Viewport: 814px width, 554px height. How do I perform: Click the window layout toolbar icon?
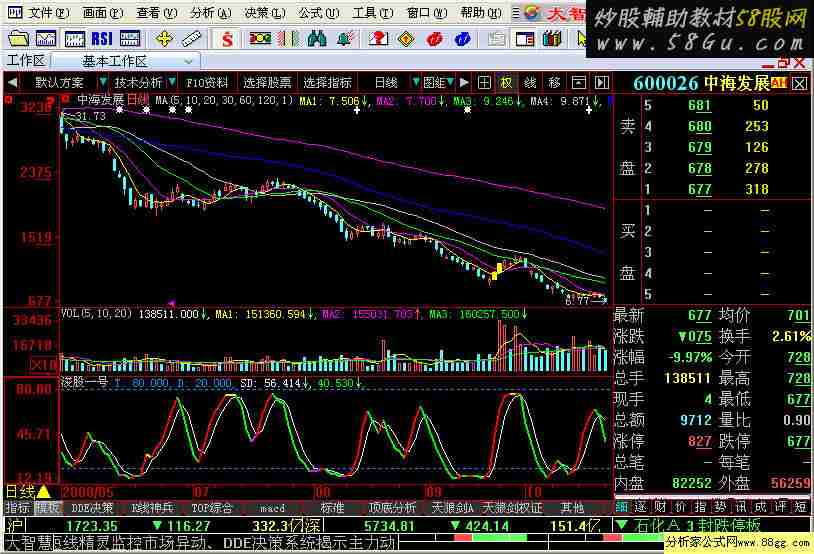[525, 38]
